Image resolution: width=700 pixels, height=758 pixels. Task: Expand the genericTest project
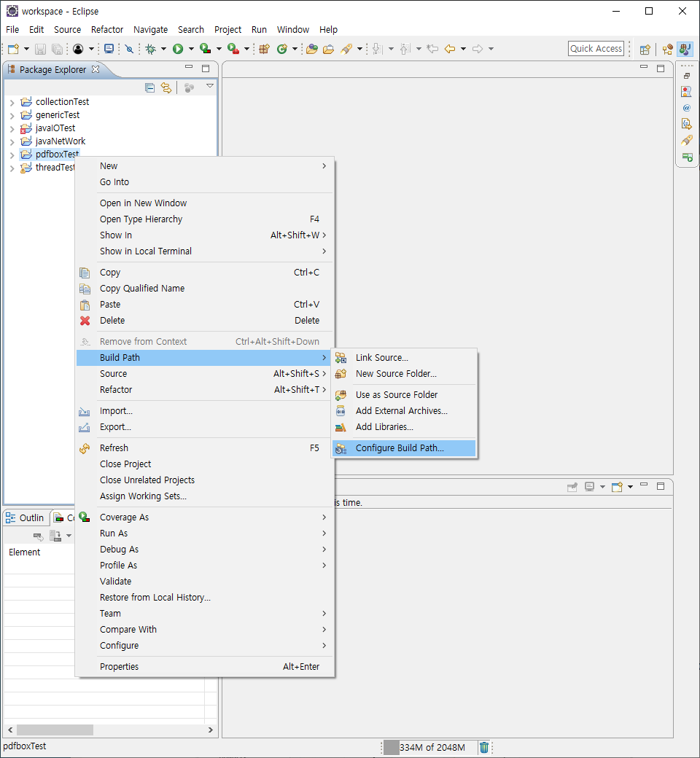pyautogui.click(x=12, y=116)
